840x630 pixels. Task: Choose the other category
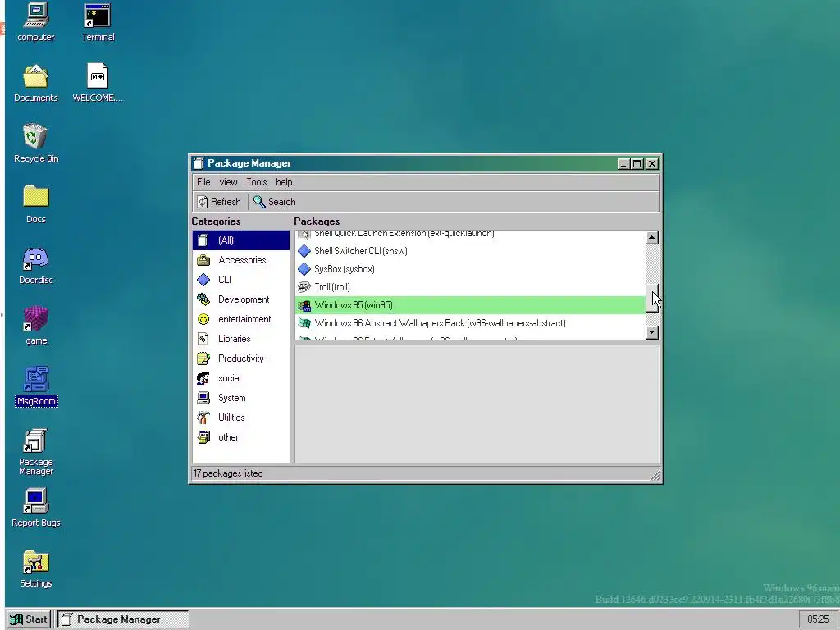pos(241,437)
